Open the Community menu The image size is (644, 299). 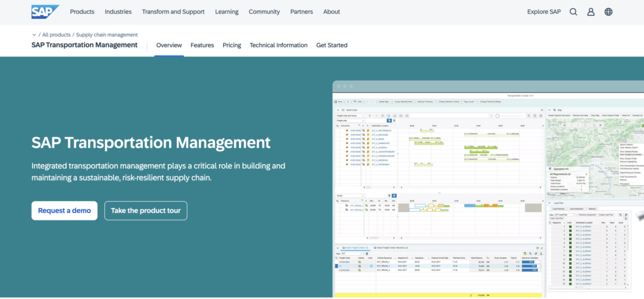pyautogui.click(x=265, y=11)
